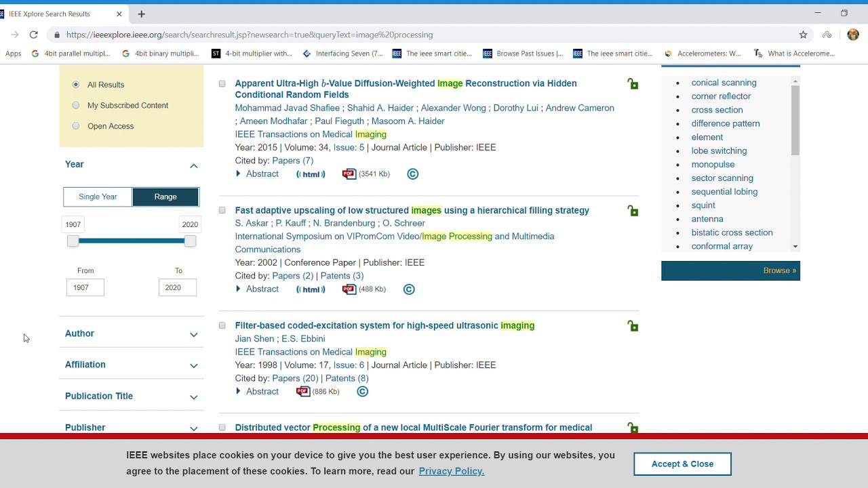Open 'Fast adaptive upscaling' paper title
868x488 pixels.
tap(412, 210)
